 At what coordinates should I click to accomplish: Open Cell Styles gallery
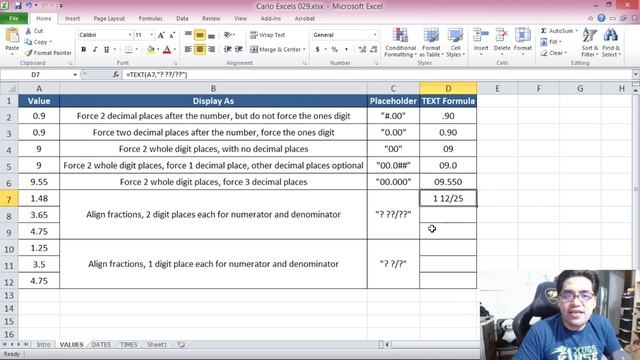tap(455, 42)
